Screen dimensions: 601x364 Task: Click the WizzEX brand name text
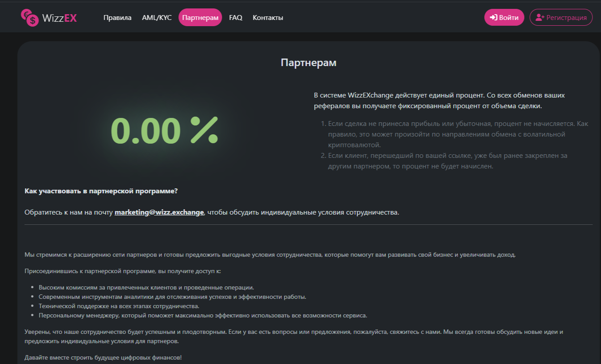coord(59,18)
